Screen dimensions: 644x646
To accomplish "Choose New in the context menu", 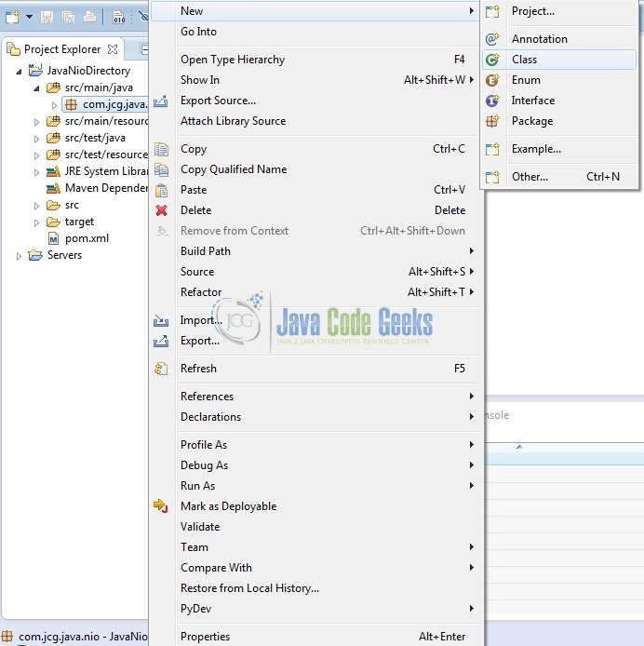I will pos(315,11).
